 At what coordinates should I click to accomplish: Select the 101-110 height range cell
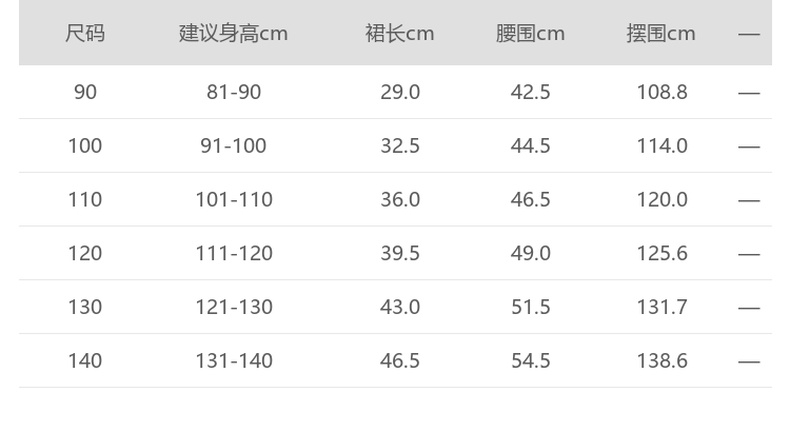pyautogui.click(x=233, y=200)
